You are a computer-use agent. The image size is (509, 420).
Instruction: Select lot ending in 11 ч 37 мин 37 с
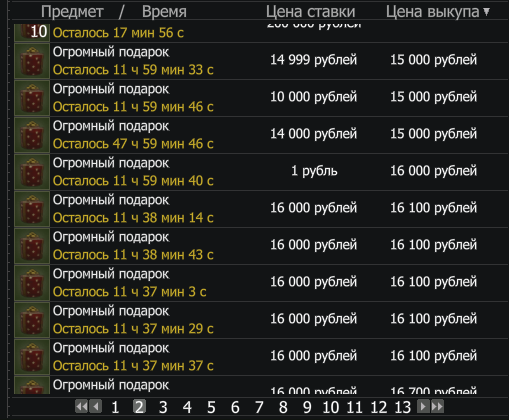[261, 357]
